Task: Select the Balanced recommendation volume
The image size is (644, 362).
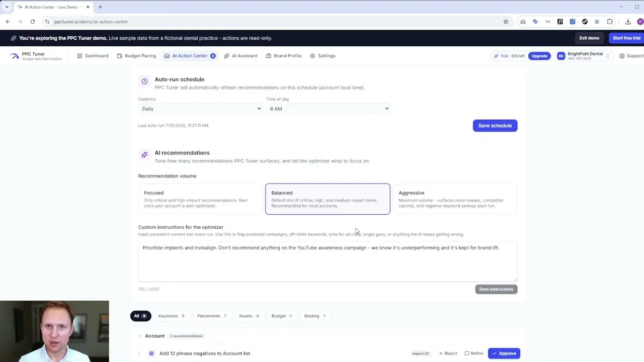Action: 328,199
